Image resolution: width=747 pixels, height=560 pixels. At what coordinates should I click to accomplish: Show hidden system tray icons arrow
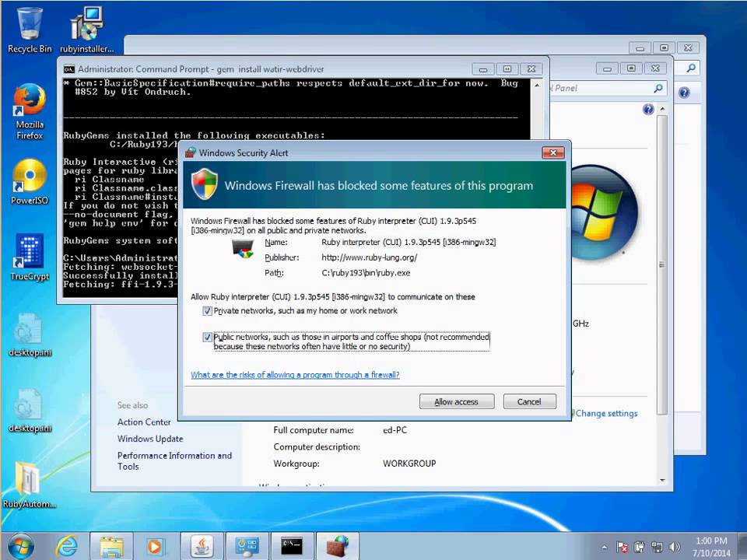[604, 548]
